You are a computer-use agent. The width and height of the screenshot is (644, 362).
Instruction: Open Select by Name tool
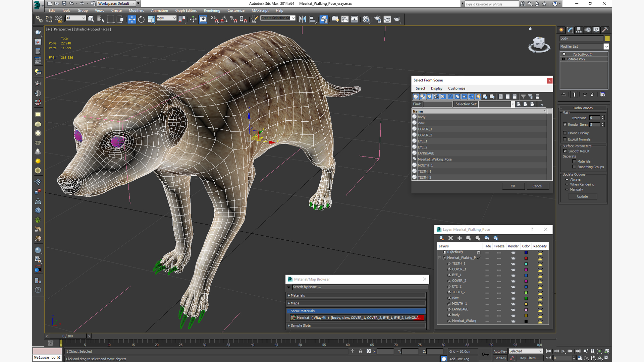pyautogui.click(x=101, y=19)
